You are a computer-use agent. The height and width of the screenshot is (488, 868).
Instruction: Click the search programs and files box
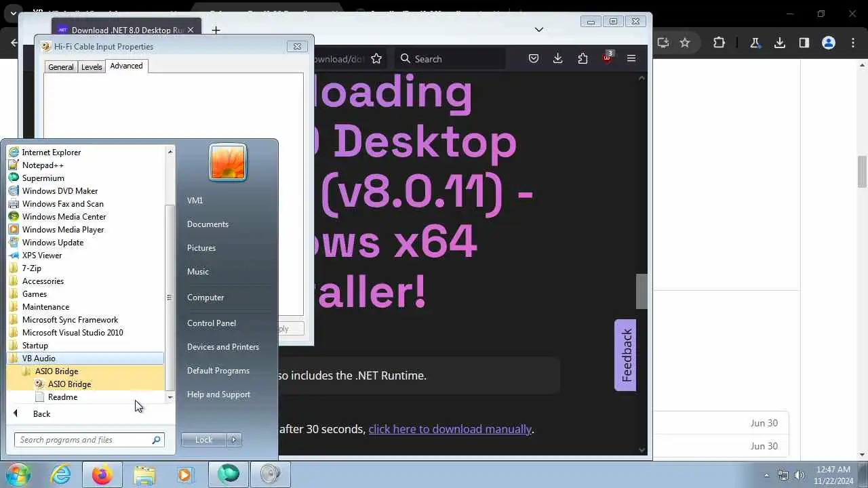click(x=89, y=440)
